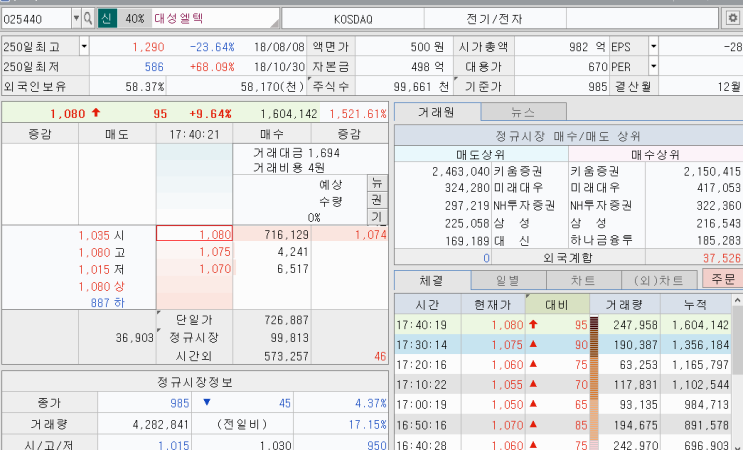Click open price 1,035 시
This screenshot has width=743, height=450.
(x=101, y=235)
